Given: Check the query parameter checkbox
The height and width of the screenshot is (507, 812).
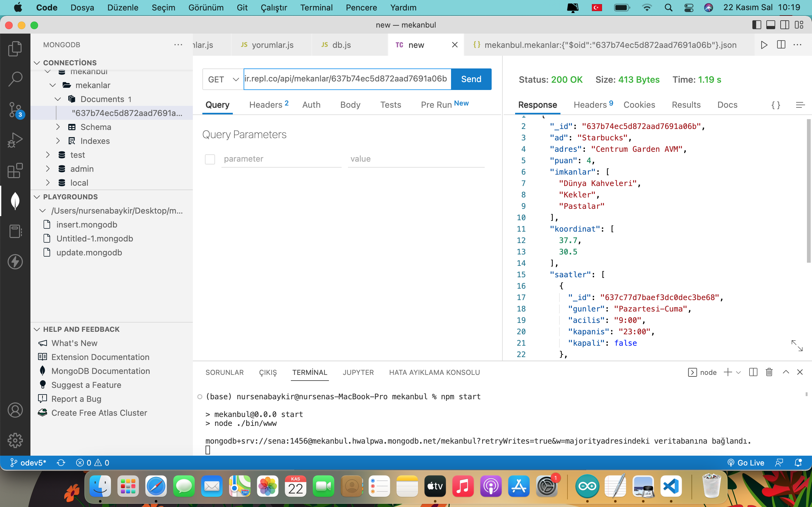Looking at the screenshot, I should 210,159.
